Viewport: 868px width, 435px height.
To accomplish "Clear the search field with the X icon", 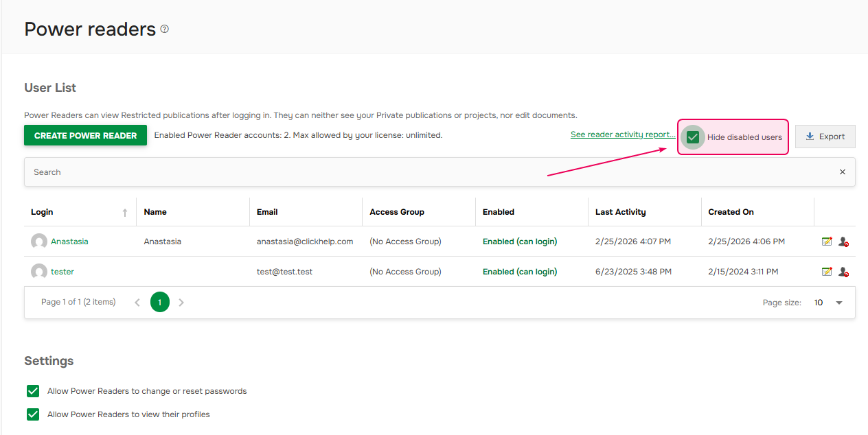I will coord(843,172).
